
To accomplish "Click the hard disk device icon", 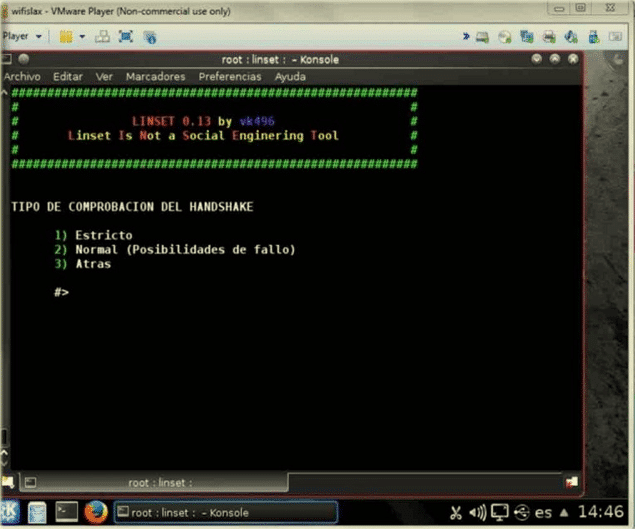I will [482, 37].
